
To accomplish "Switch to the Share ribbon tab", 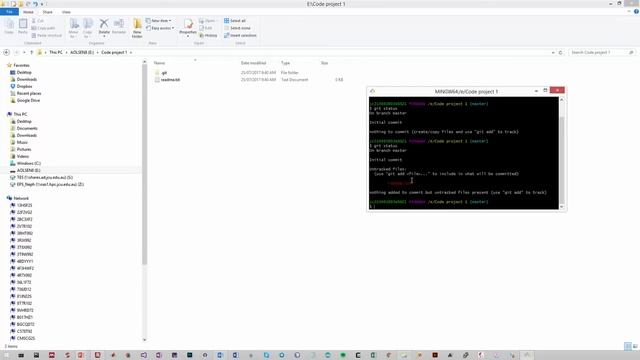I will click(47, 12).
